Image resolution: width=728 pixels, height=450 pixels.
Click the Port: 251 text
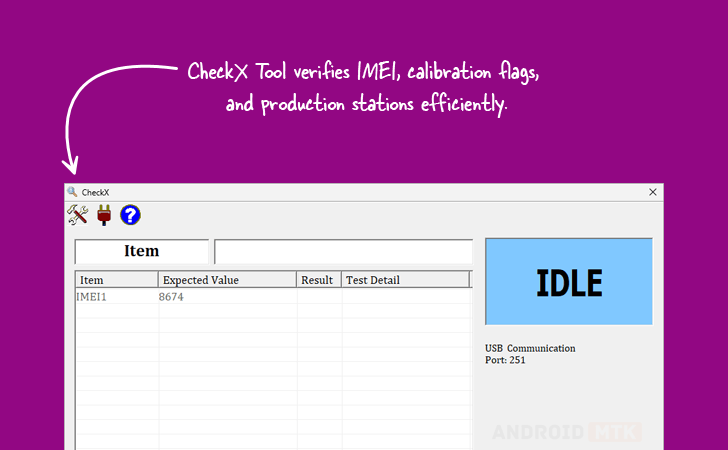(x=505, y=360)
